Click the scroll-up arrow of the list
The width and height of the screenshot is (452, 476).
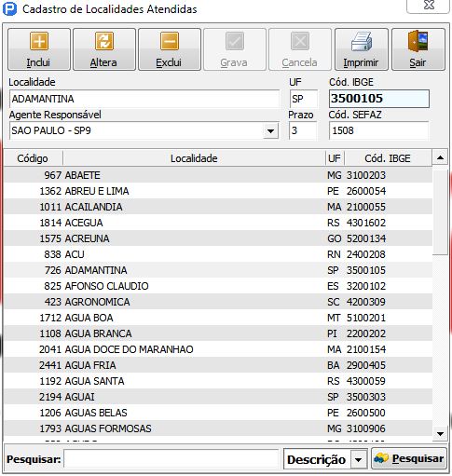(x=440, y=158)
